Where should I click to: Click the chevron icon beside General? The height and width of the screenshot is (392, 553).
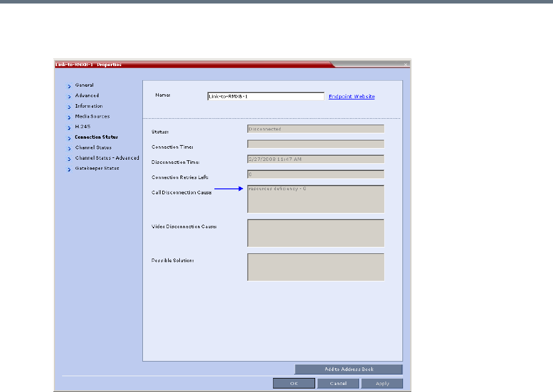(x=69, y=86)
